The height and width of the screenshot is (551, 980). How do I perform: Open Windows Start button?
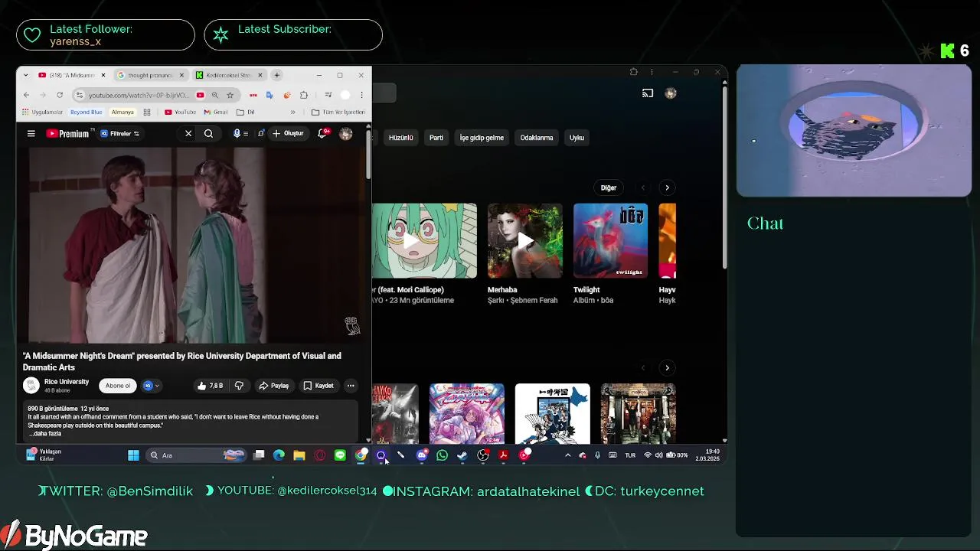(133, 455)
